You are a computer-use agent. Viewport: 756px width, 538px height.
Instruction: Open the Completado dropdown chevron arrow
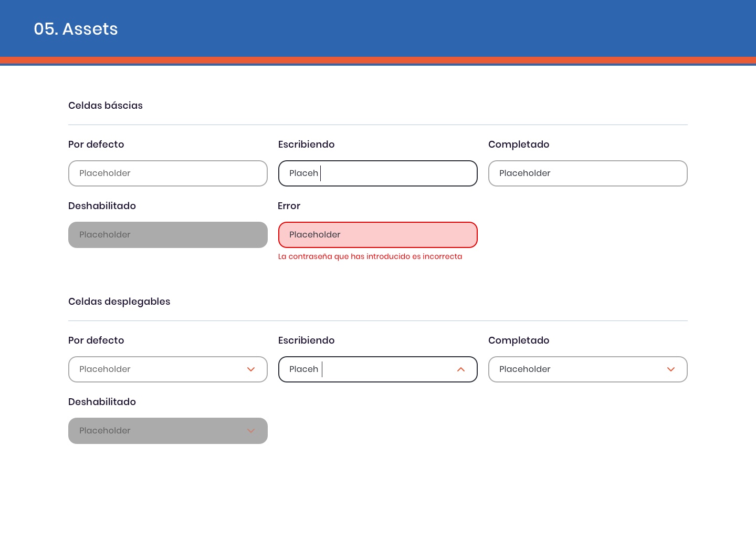click(671, 369)
